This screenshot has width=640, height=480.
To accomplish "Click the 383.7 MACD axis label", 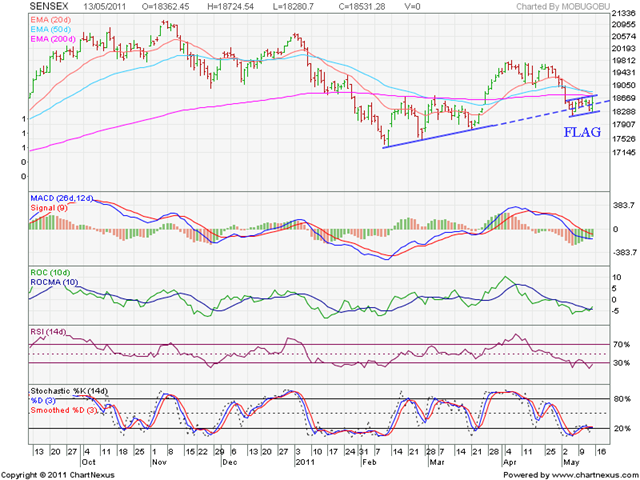I will pos(624,205).
